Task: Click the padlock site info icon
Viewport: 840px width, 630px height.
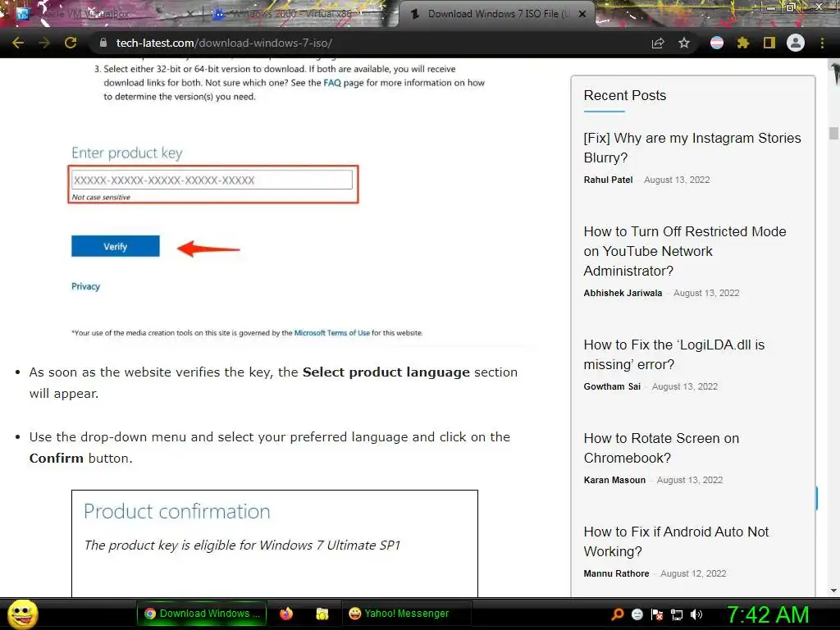Action: point(103,43)
